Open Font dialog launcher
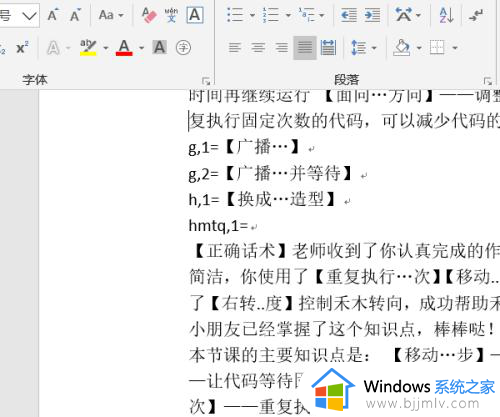 click(206, 81)
